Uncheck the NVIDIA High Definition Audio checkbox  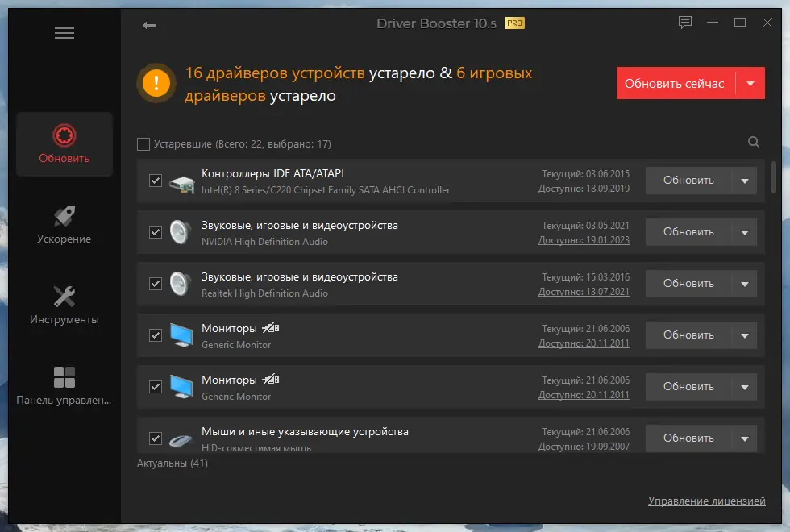[156, 232]
